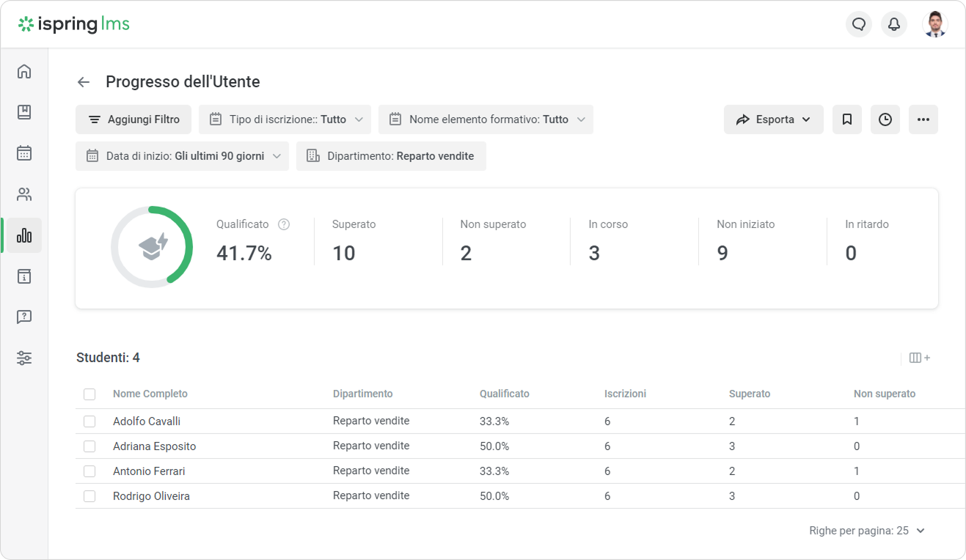The height and width of the screenshot is (560, 966).
Task: Go back using the arrow icon
Action: click(84, 82)
